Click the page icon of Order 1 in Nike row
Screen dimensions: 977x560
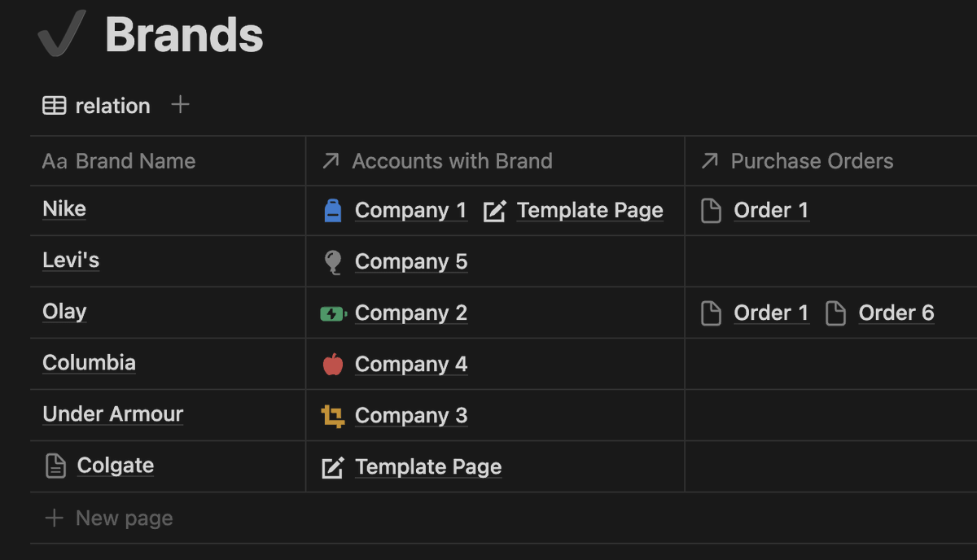(x=712, y=211)
